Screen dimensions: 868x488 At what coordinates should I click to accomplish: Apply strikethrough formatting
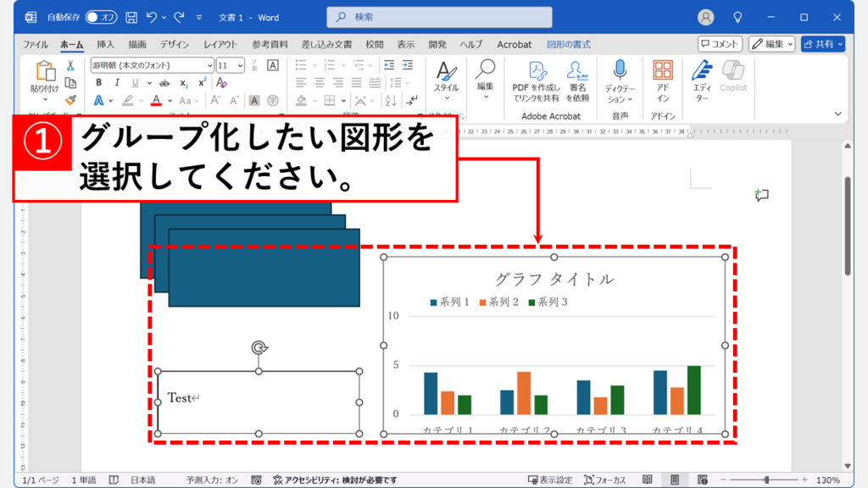pos(164,83)
